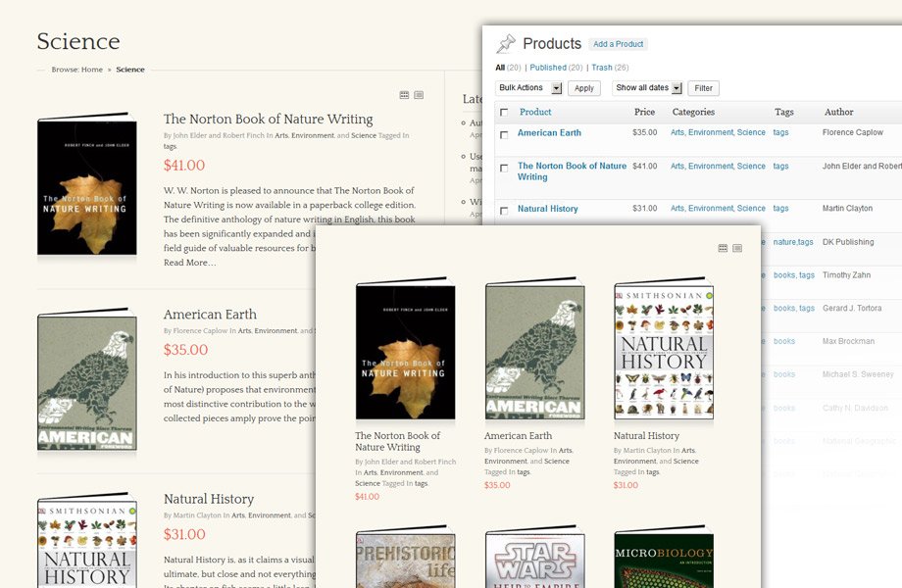Show Published products filter

tap(548, 68)
